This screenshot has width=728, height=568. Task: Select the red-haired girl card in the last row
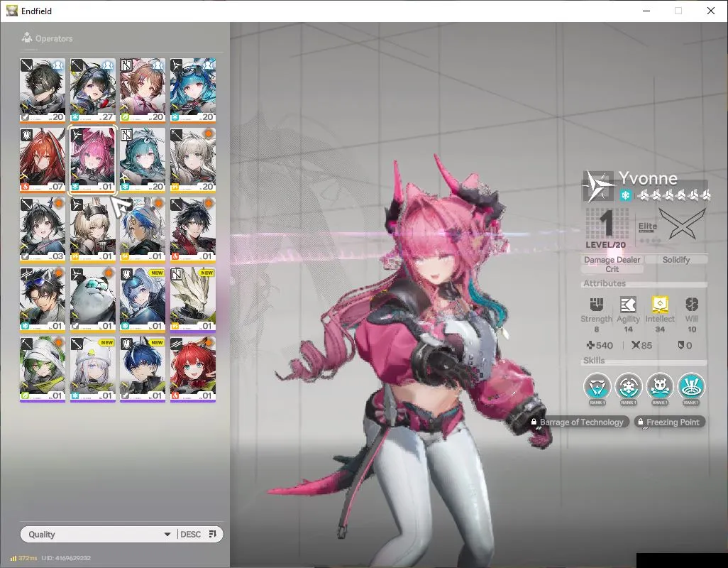pyautogui.click(x=193, y=369)
